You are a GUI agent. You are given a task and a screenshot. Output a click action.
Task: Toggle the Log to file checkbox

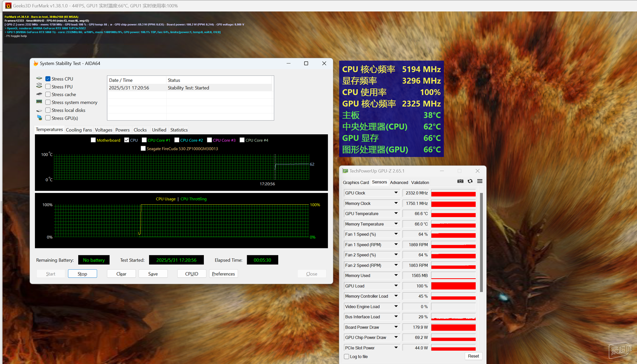(x=347, y=356)
